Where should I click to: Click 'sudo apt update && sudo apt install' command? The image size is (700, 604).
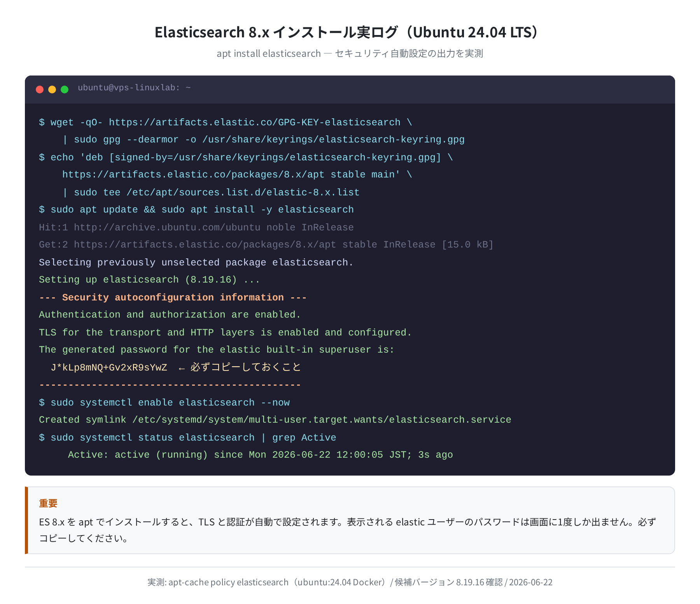click(196, 209)
